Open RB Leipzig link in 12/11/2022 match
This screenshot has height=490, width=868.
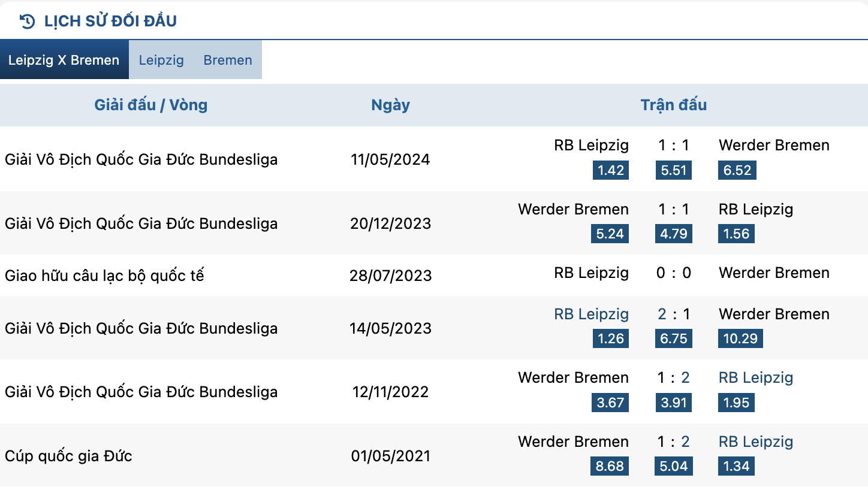[x=756, y=377]
